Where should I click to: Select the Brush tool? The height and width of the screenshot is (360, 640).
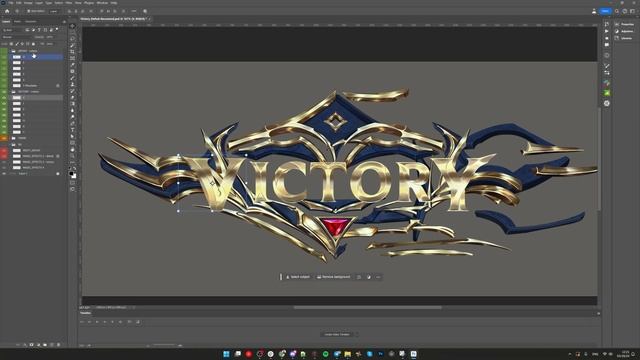[73, 78]
